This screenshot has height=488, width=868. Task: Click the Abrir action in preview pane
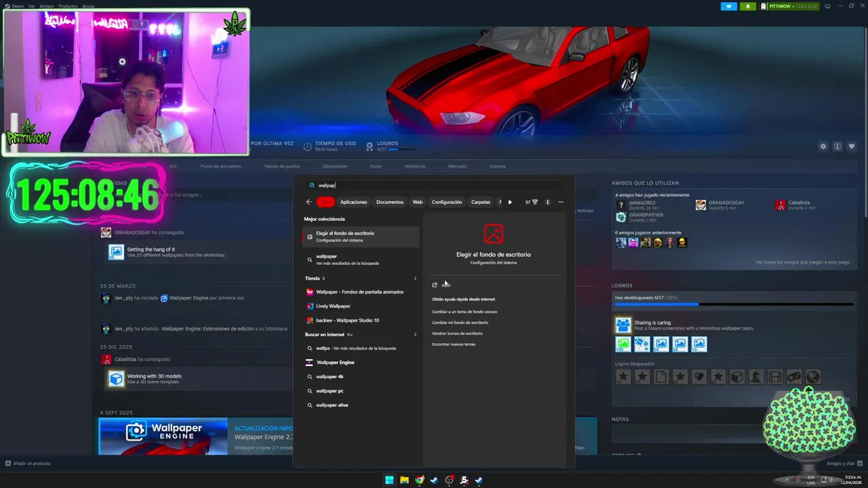click(441, 285)
